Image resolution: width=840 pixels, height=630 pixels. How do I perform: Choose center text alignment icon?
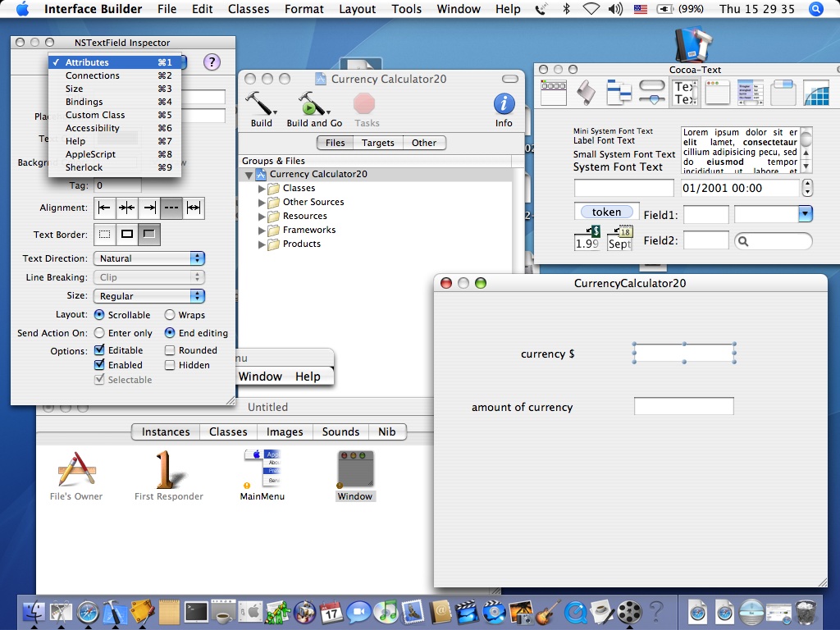pyautogui.click(x=127, y=208)
